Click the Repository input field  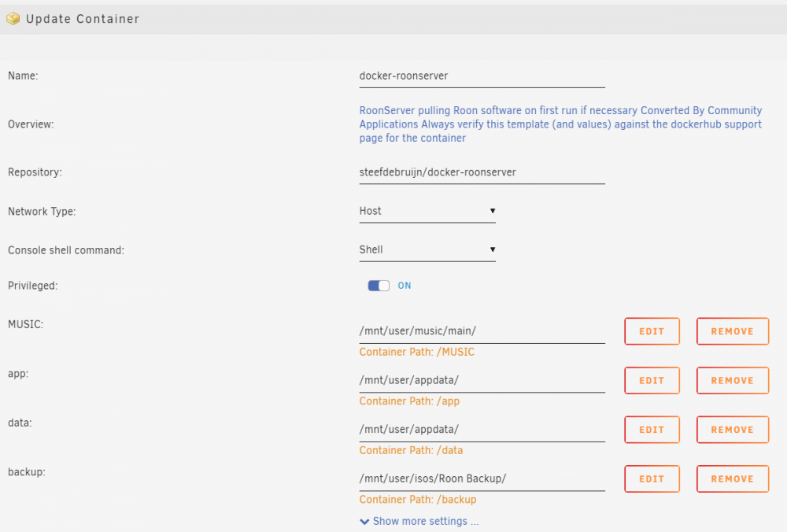pos(482,172)
